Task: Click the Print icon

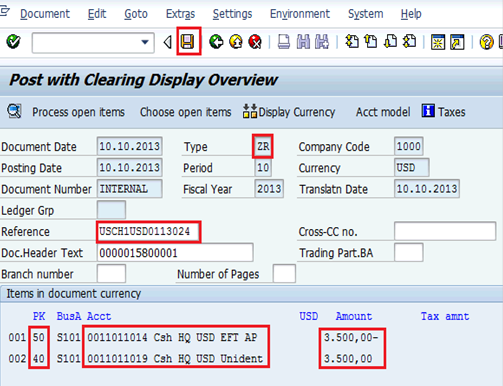Action: pyautogui.click(x=284, y=42)
